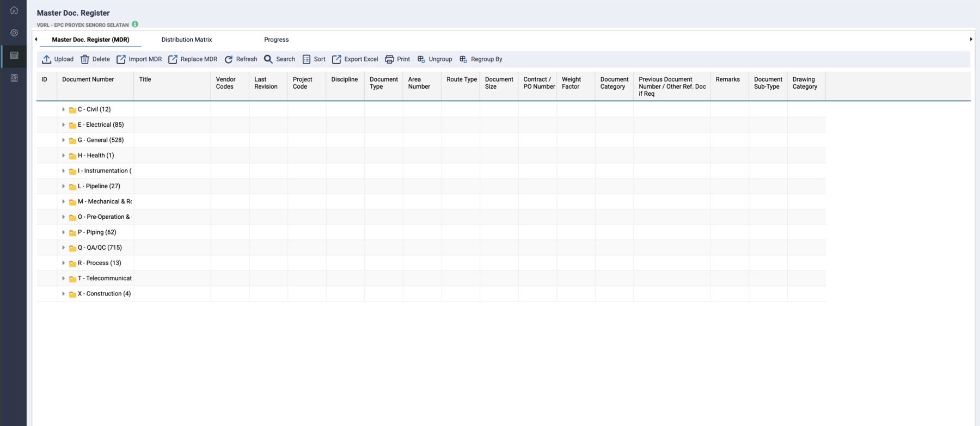Image resolution: width=980 pixels, height=426 pixels.
Task: Click the Regroup By label
Action: tap(486, 59)
